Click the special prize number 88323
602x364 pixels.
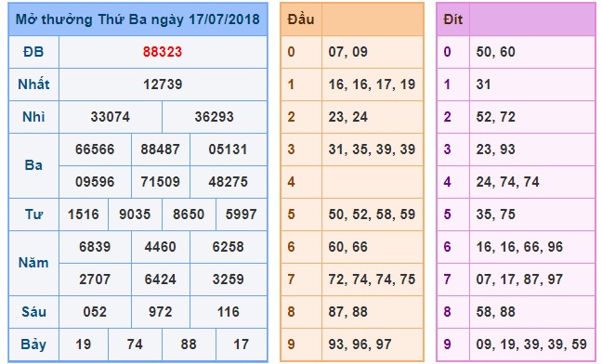coord(163,52)
